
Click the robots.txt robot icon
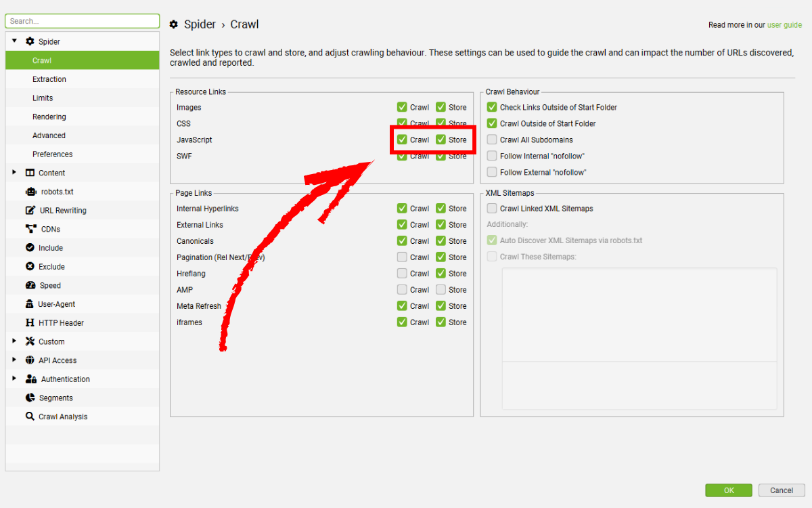[30, 192]
